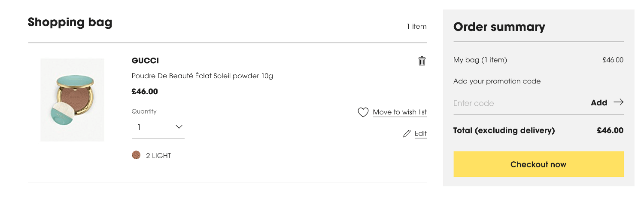The width and height of the screenshot is (644, 197).
Task: Delete the Gucci item with trash icon
Action: pos(422,61)
